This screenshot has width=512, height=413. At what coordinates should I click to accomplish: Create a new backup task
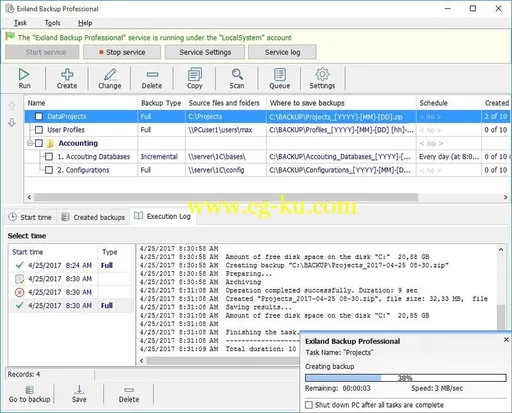click(67, 78)
